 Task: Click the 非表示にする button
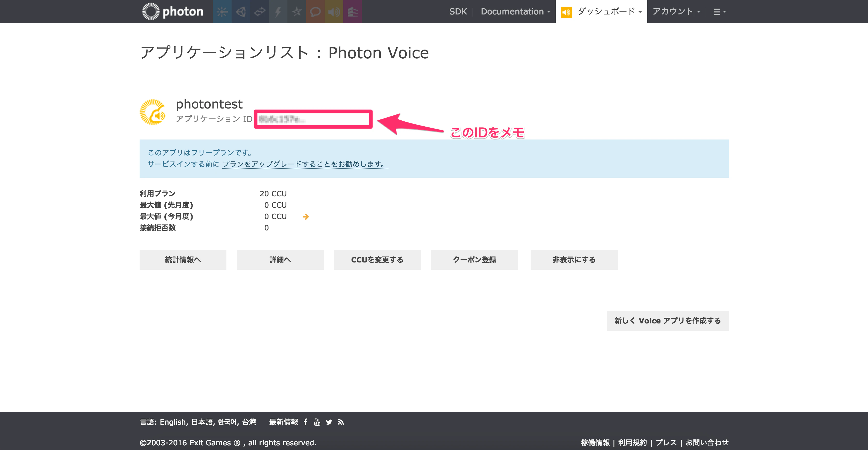pyautogui.click(x=574, y=260)
